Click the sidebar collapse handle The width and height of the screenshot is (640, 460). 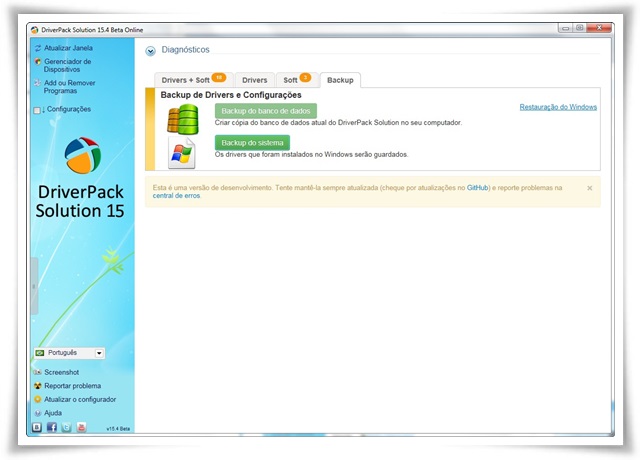pyautogui.click(x=35, y=286)
